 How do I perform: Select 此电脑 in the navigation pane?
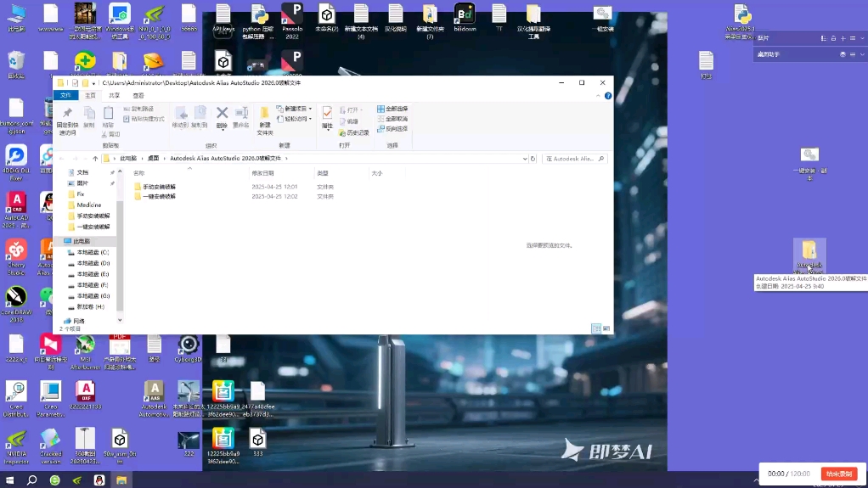click(x=82, y=241)
